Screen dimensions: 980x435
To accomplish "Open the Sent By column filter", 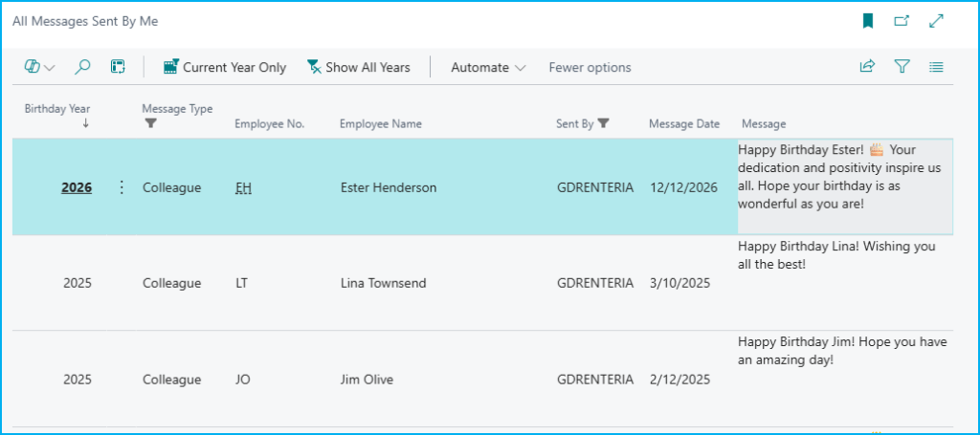I will pos(604,123).
